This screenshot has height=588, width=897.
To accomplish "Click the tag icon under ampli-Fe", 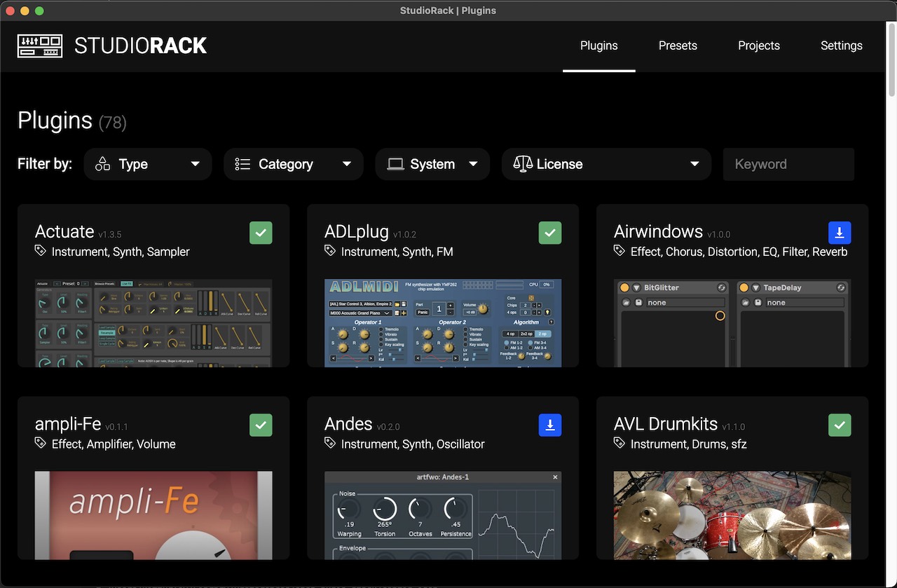I will 41,444.
